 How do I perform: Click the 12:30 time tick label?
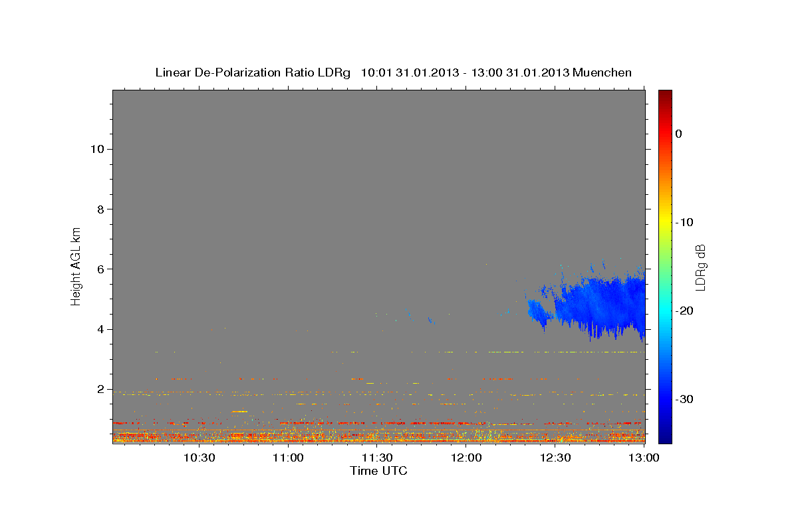pyautogui.click(x=555, y=458)
